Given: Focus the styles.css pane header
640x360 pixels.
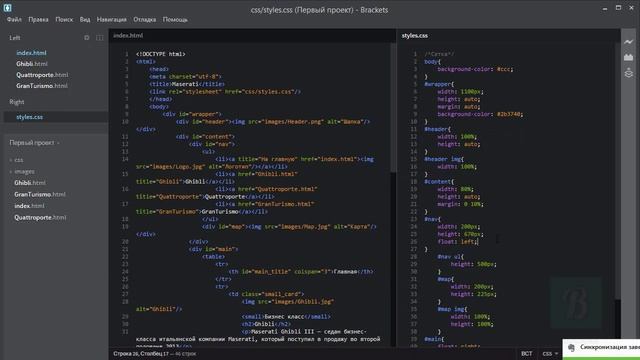Looking at the screenshot, I should pos(415,36).
